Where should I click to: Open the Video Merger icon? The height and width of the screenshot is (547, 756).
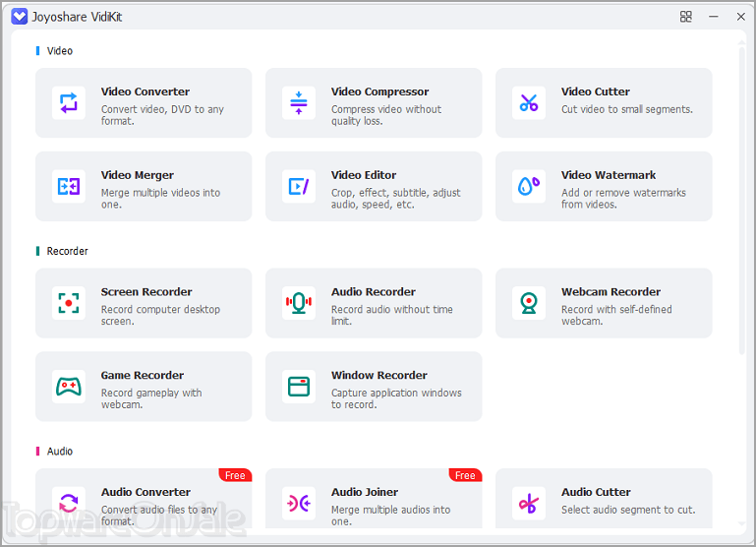click(x=69, y=186)
